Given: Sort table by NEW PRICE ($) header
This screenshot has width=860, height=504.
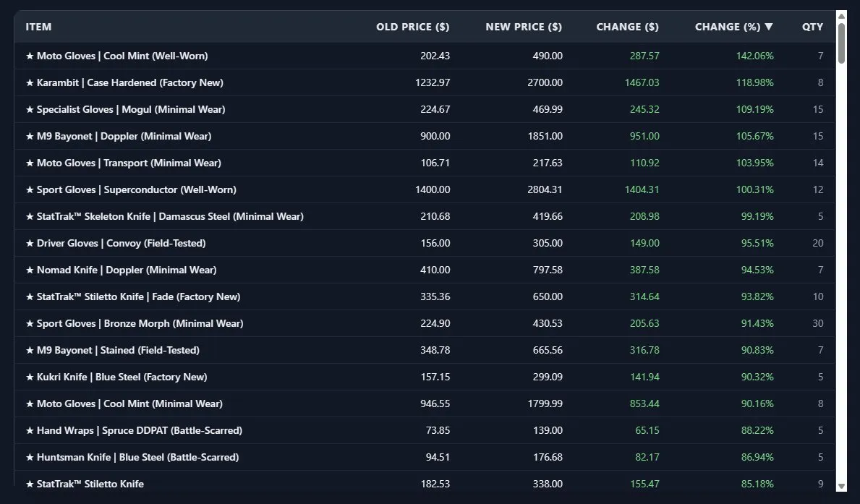Looking at the screenshot, I should 524,27.
